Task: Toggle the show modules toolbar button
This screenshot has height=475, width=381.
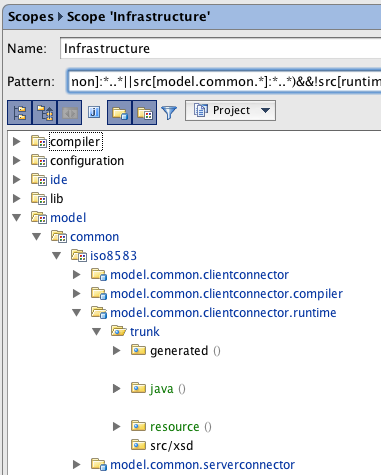Action: coord(120,113)
